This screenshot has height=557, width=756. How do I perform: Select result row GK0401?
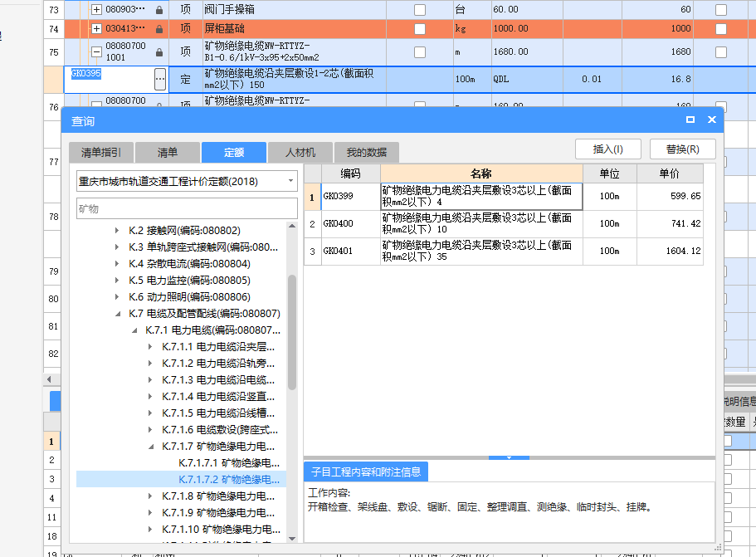click(504, 252)
